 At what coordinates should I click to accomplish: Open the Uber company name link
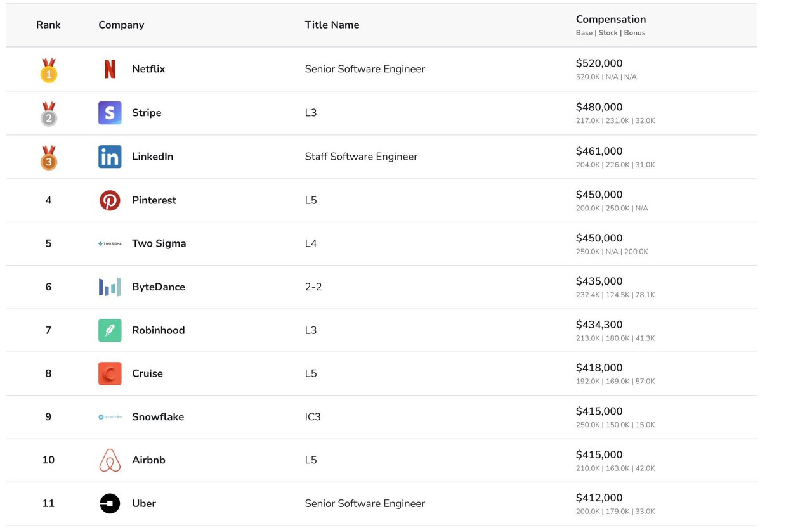tap(144, 503)
